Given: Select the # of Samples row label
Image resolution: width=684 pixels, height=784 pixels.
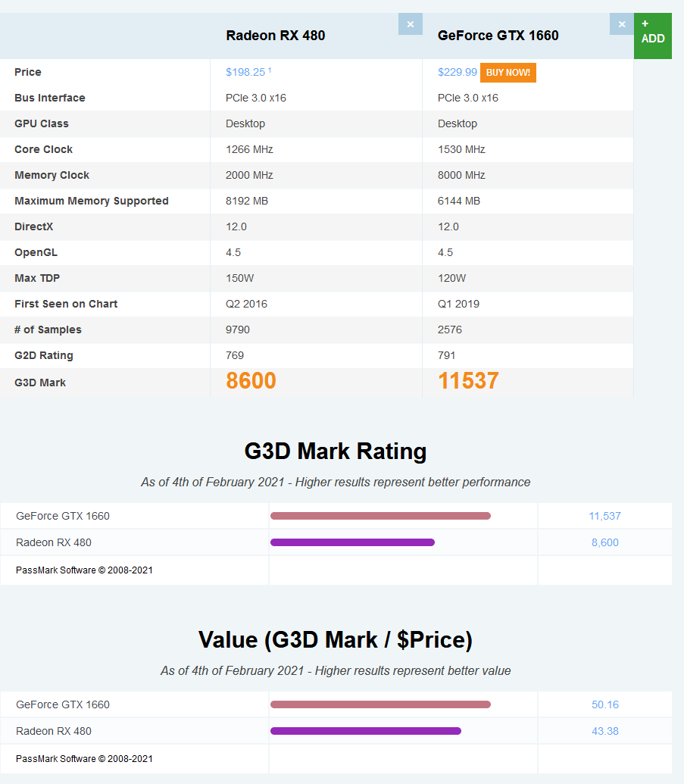Looking at the screenshot, I should tap(48, 330).
